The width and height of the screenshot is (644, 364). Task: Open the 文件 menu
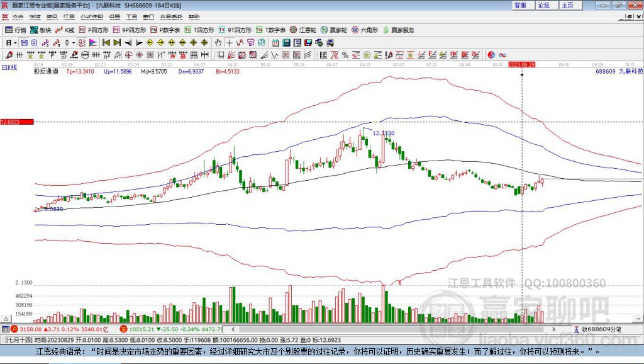pos(18,17)
